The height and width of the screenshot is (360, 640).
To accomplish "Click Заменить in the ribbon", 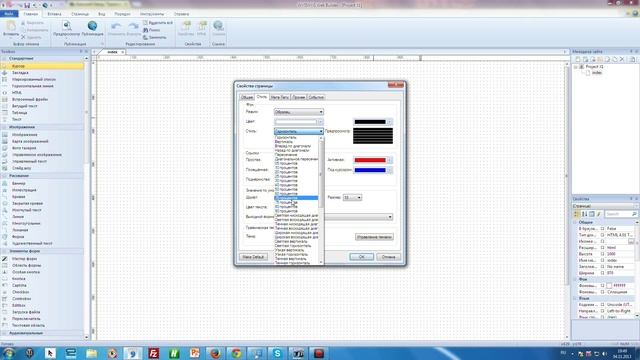I will (155, 37).
